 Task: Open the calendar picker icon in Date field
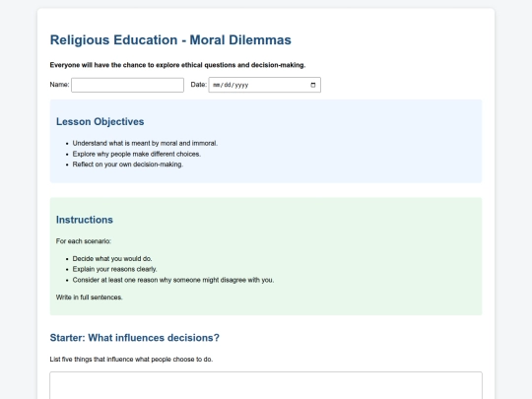[x=313, y=85]
